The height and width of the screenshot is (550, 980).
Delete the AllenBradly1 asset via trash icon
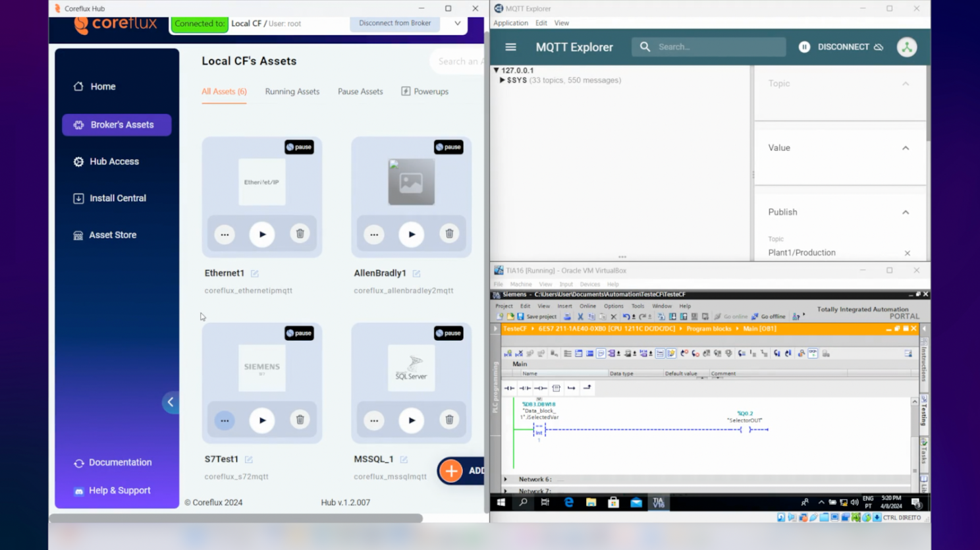point(449,234)
